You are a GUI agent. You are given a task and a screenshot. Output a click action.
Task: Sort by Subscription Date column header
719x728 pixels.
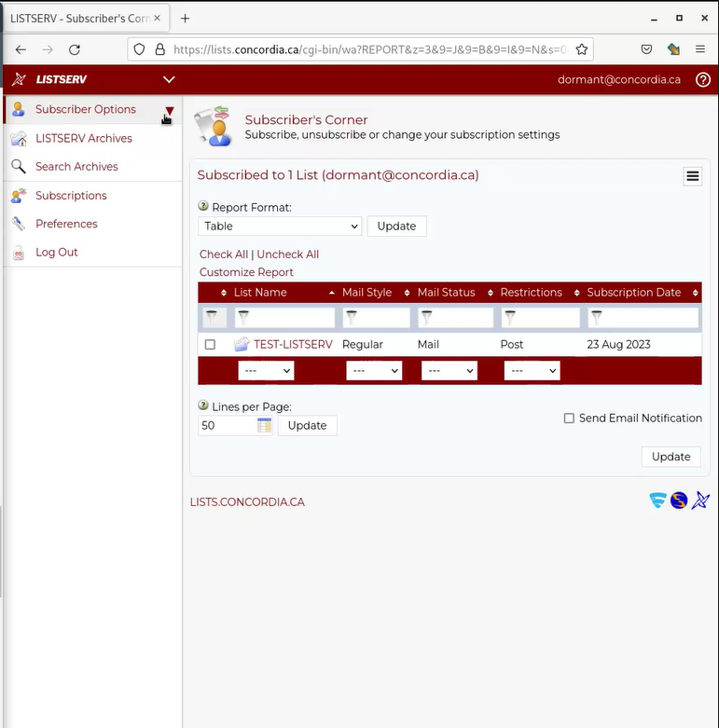coord(634,293)
